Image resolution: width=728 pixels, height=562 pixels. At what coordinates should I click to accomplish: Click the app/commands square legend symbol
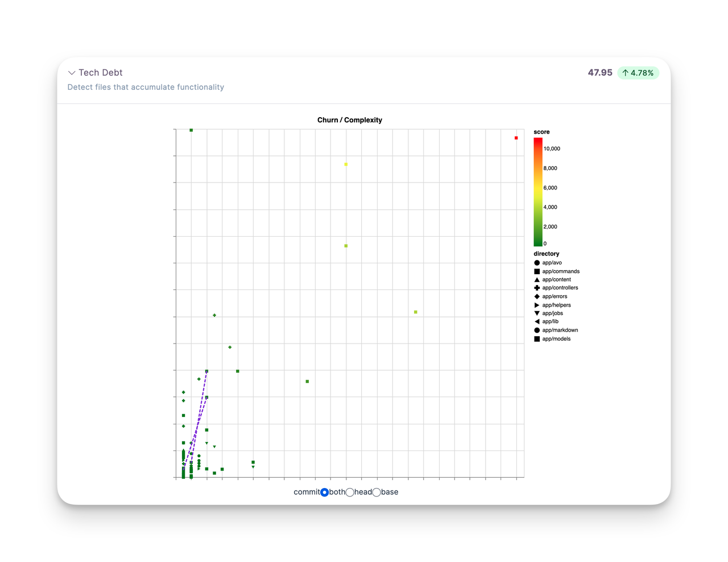(x=537, y=271)
